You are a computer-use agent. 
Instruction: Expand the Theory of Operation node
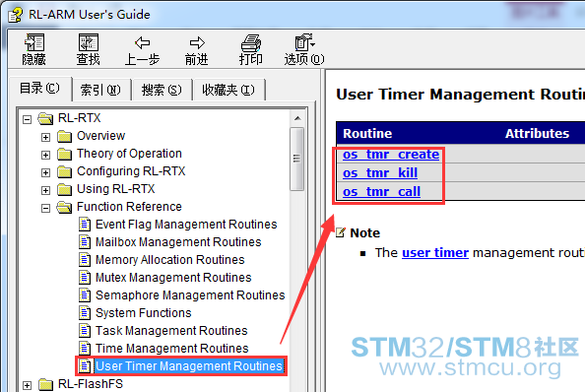click(45, 155)
